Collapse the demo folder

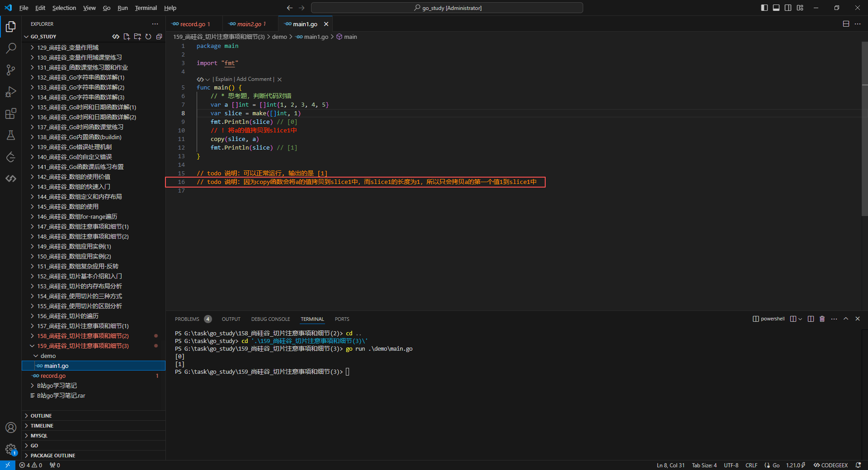coord(94,356)
